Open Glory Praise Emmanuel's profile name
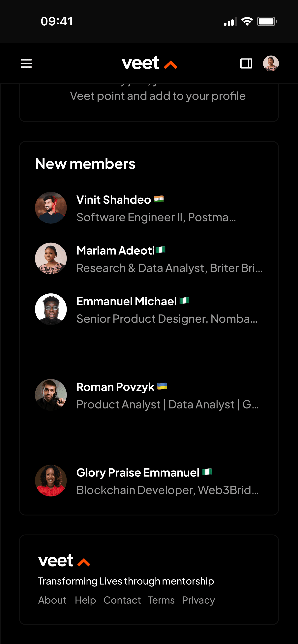 pyautogui.click(x=138, y=472)
